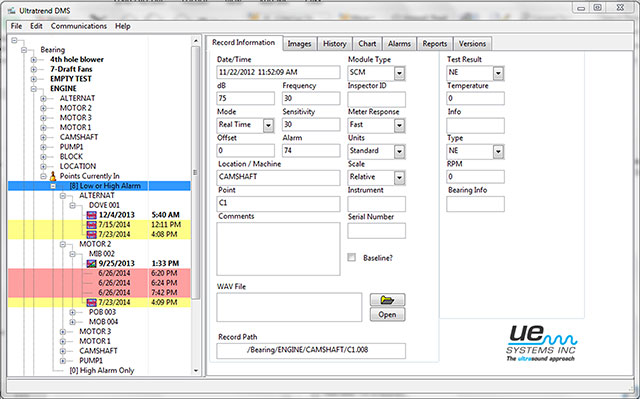Screen dimensions: 640x399
Task: Switch to the History tab
Action: point(335,44)
